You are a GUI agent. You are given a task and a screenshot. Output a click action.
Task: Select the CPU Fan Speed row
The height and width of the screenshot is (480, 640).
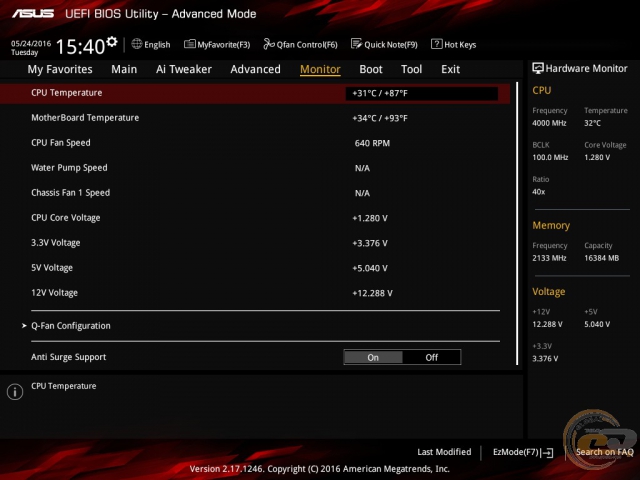click(255, 143)
